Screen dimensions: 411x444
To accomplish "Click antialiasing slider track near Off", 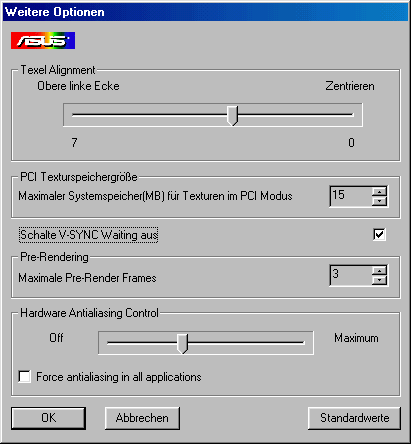I will click(123, 343).
